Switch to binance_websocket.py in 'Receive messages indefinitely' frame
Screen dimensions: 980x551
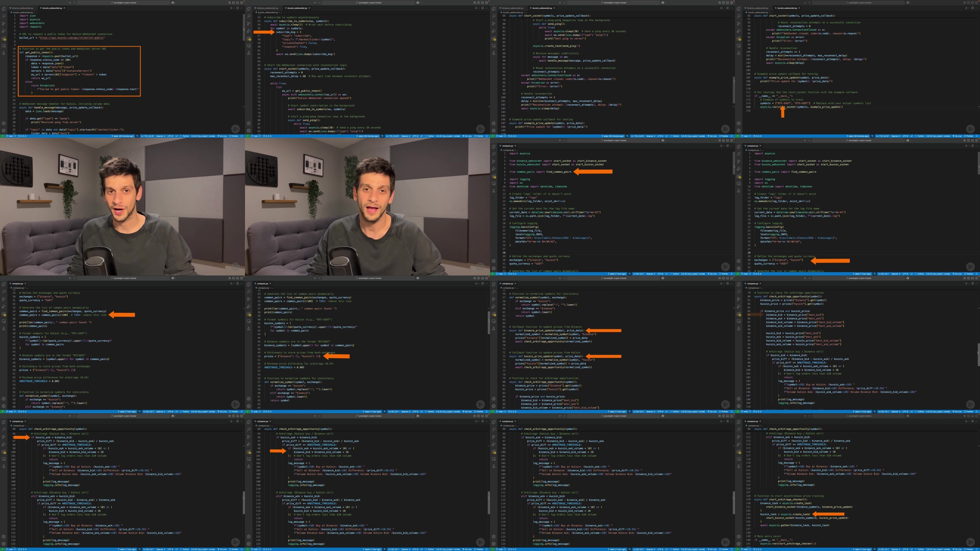[x=512, y=8]
